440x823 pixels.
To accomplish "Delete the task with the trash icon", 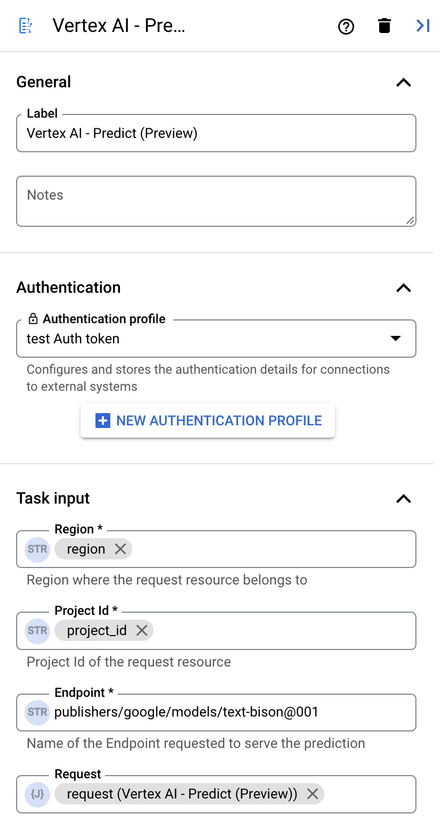I will [x=384, y=26].
